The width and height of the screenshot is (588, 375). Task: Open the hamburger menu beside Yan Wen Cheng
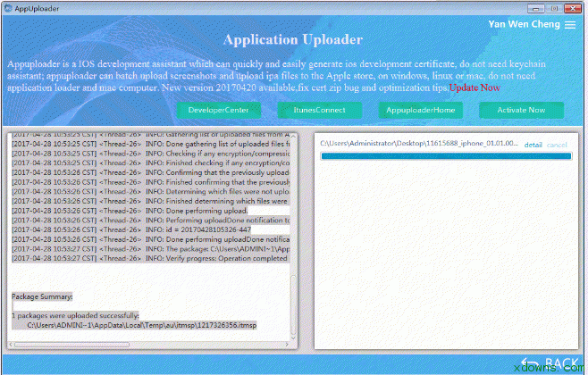pyautogui.click(x=570, y=25)
